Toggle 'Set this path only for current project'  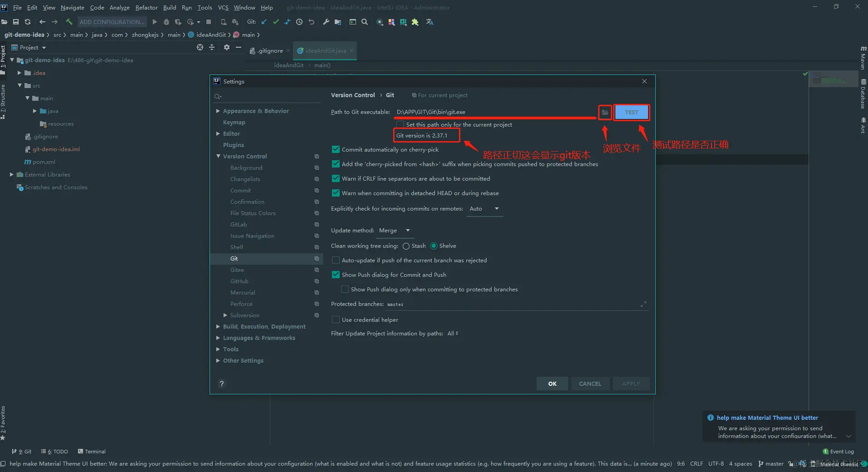400,124
